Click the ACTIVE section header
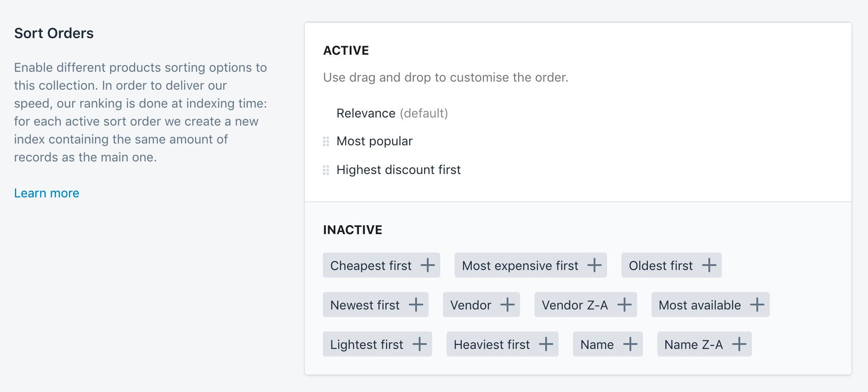 [345, 50]
